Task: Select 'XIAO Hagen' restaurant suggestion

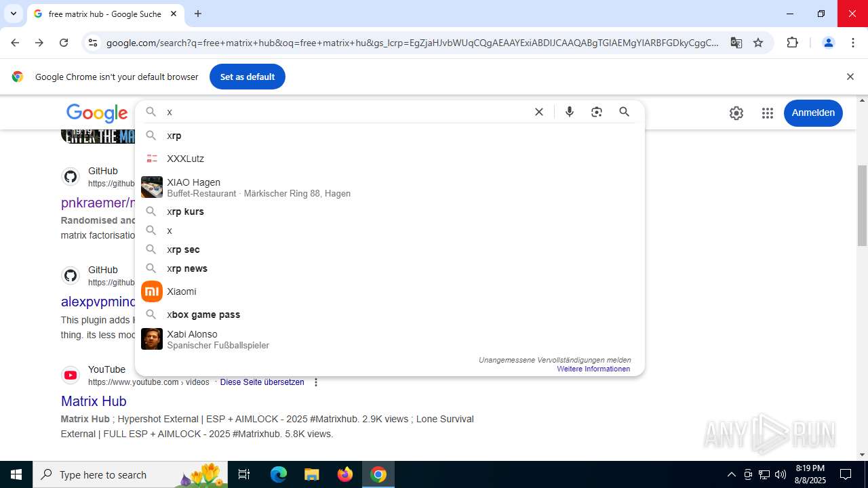Action: click(389, 188)
